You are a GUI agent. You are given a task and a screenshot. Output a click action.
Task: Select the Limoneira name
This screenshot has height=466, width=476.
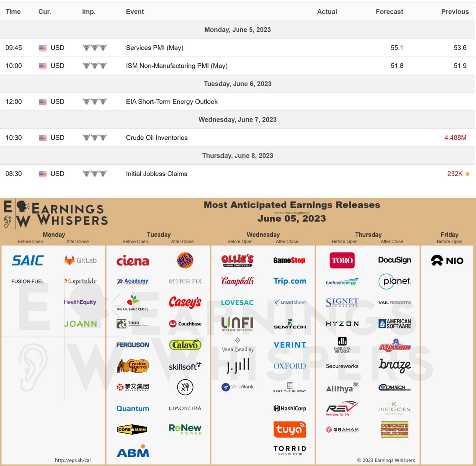pos(185,408)
